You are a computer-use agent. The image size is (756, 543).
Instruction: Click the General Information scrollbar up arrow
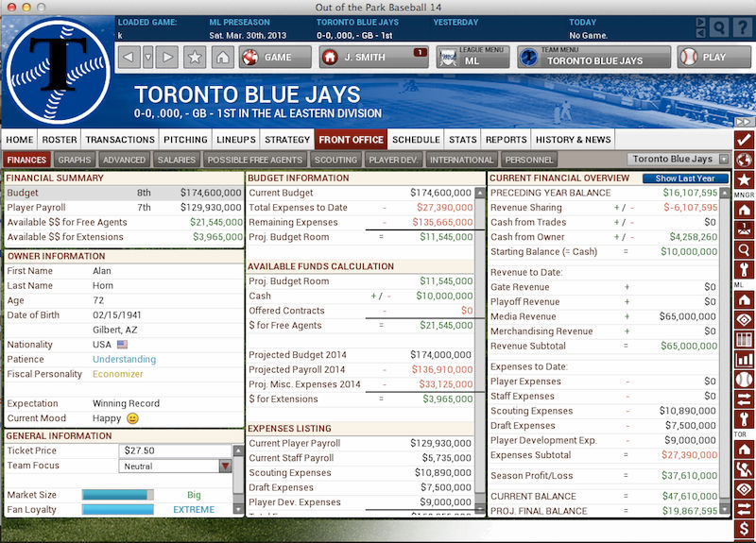[238, 451]
